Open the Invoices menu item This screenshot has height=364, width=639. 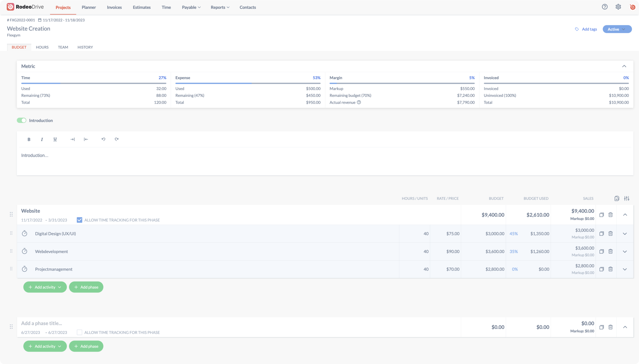coord(114,7)
